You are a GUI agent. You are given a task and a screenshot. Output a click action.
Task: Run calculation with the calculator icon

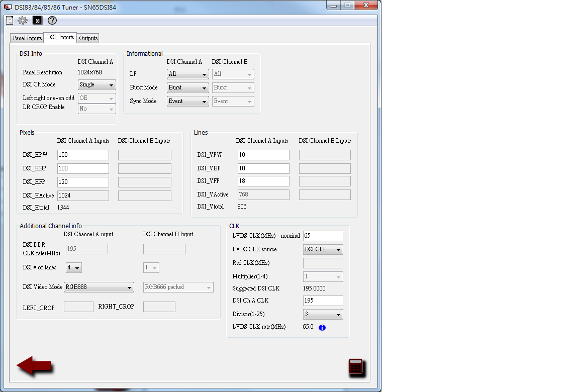tap(356, 367)
